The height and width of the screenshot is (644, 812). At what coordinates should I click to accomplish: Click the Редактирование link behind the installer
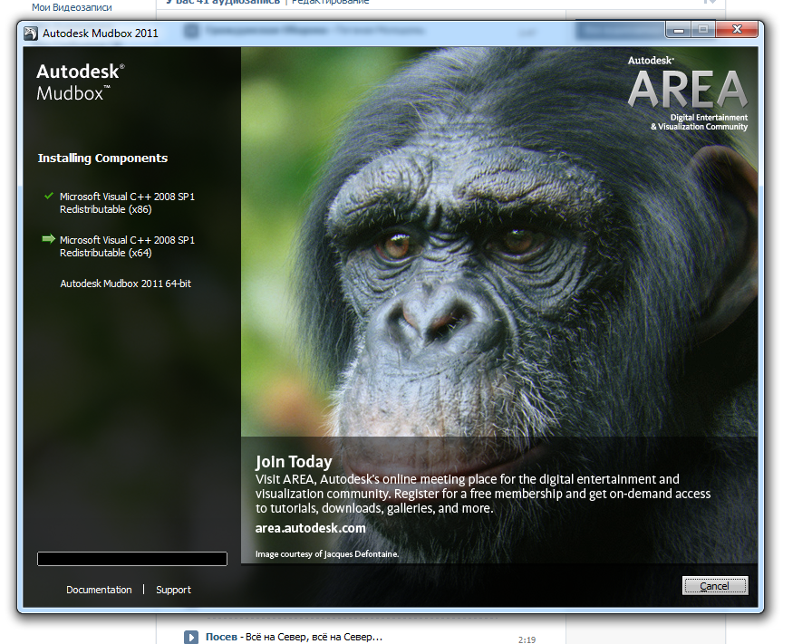pyautogui.click(x=330, y=3)
